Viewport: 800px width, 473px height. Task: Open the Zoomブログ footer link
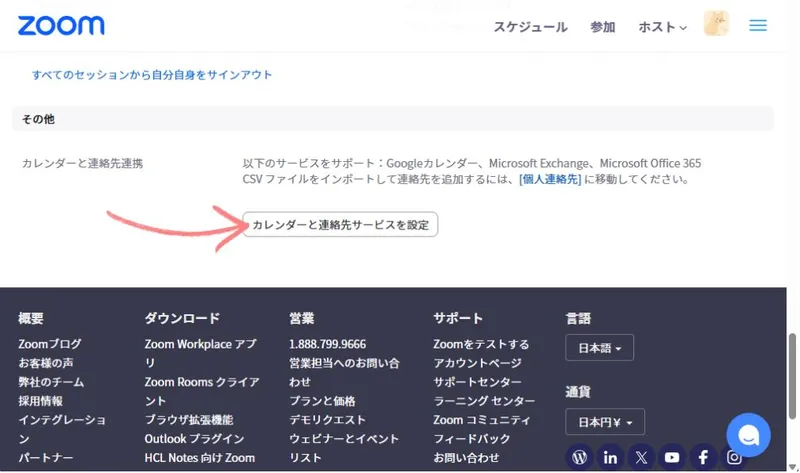50,344
